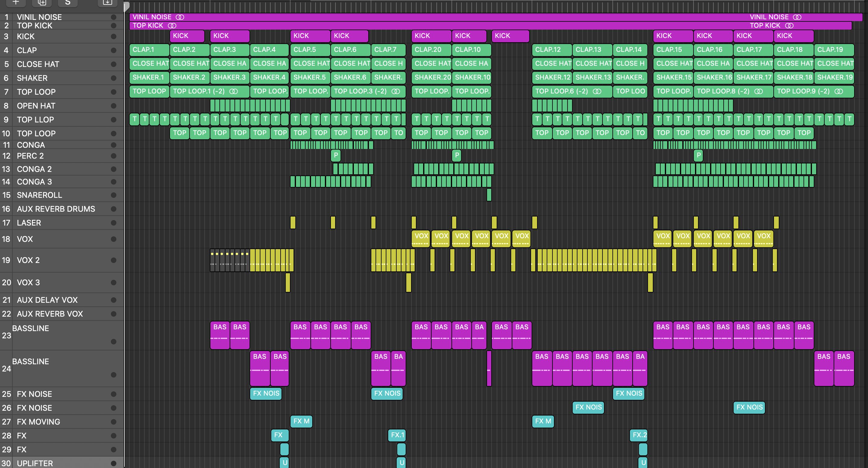
Task: Select track 25 FX NOISE header
Action: coord(62,394)
